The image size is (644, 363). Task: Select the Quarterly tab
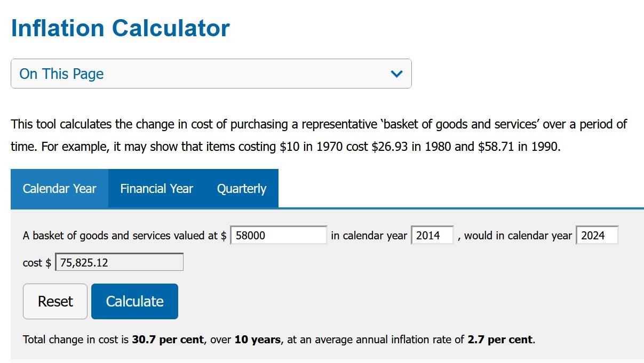[x=242, y=189]
